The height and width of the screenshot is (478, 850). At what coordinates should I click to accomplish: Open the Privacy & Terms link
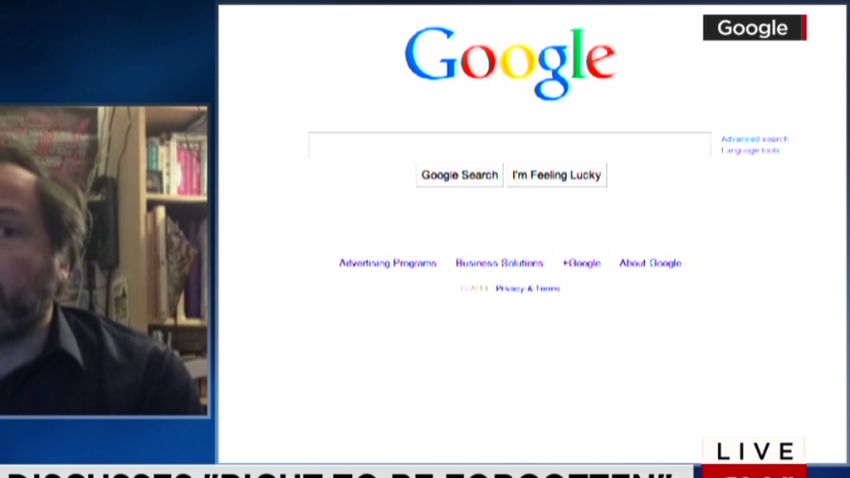tap(527, 289)
